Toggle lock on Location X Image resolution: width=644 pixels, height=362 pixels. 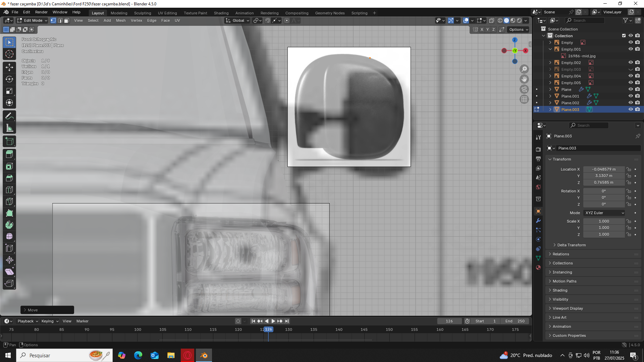pos(629,169)
